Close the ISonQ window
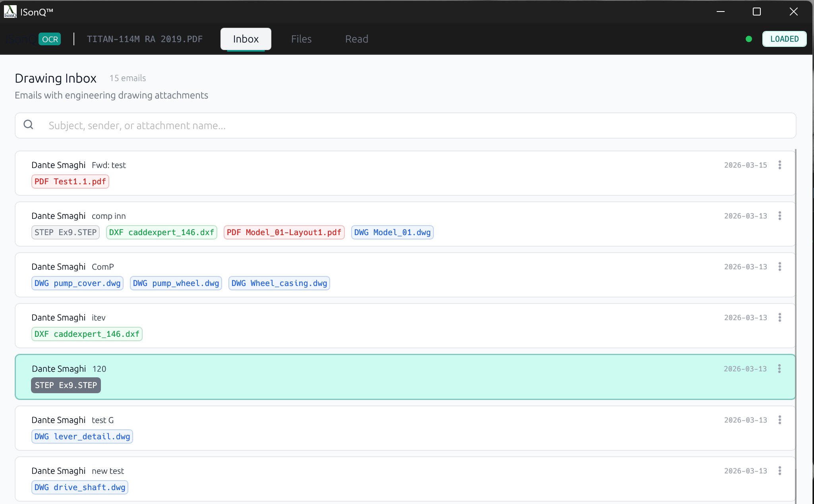 pos(793,12)
